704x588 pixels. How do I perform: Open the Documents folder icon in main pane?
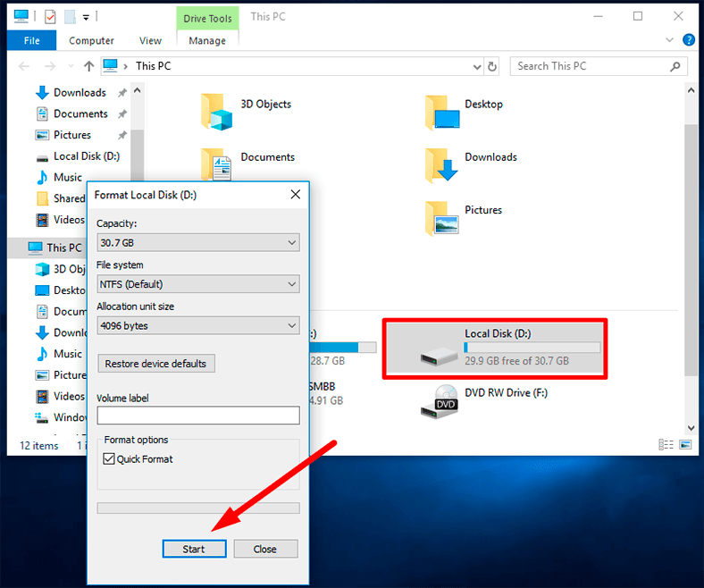216,164
